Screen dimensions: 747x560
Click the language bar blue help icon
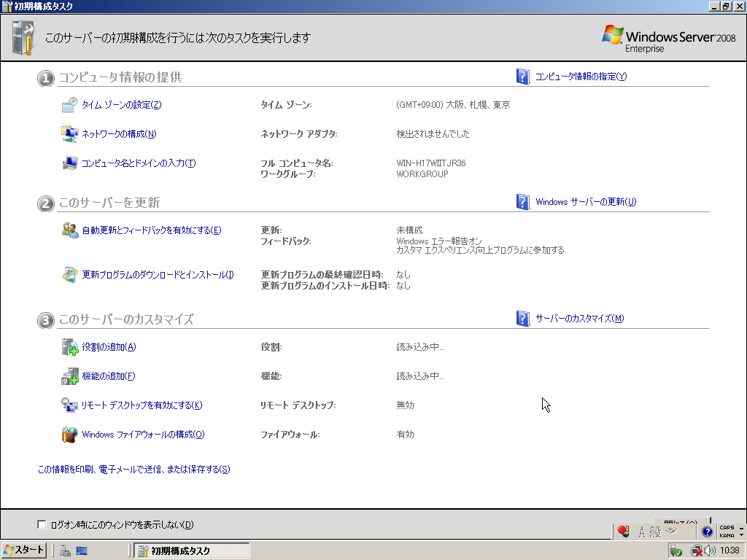[x=707, y=532]
